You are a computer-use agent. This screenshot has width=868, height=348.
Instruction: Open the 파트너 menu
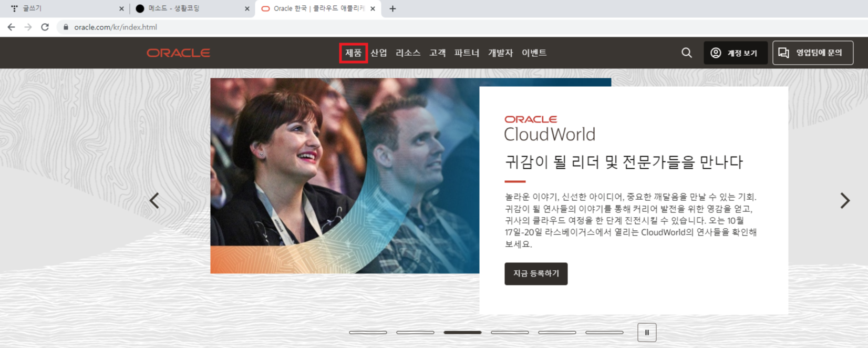pyautogui.click(x=467, y=53)
